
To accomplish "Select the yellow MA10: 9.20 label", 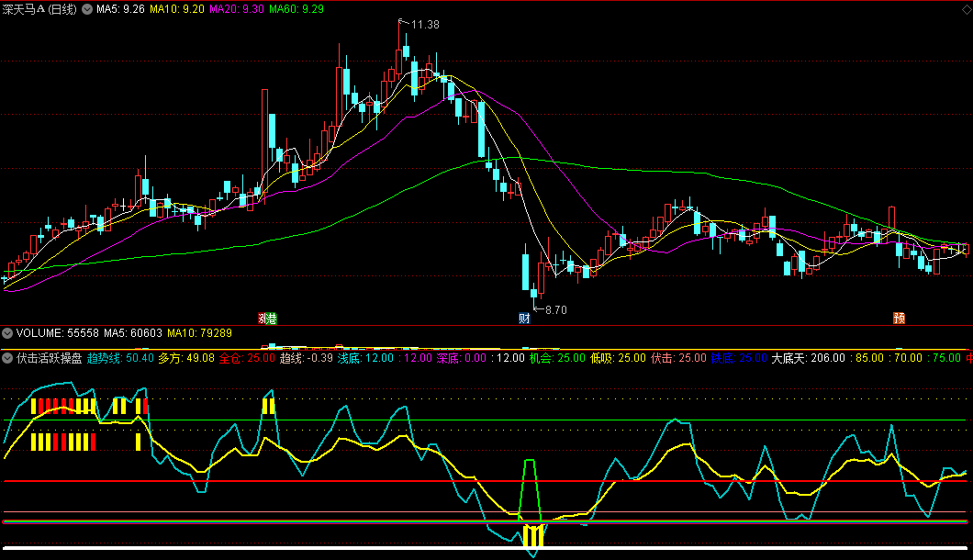I will point(177,9).
